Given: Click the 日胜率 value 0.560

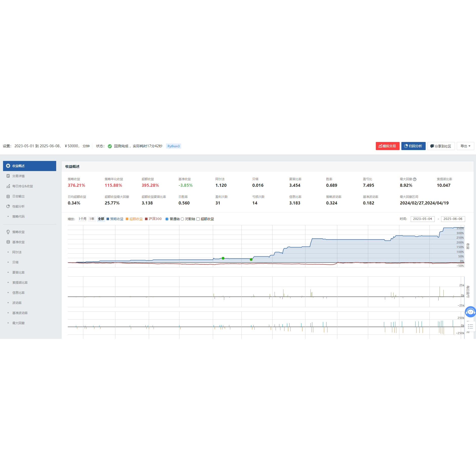Looking at the screenshot, I should (x=184, y=203).
